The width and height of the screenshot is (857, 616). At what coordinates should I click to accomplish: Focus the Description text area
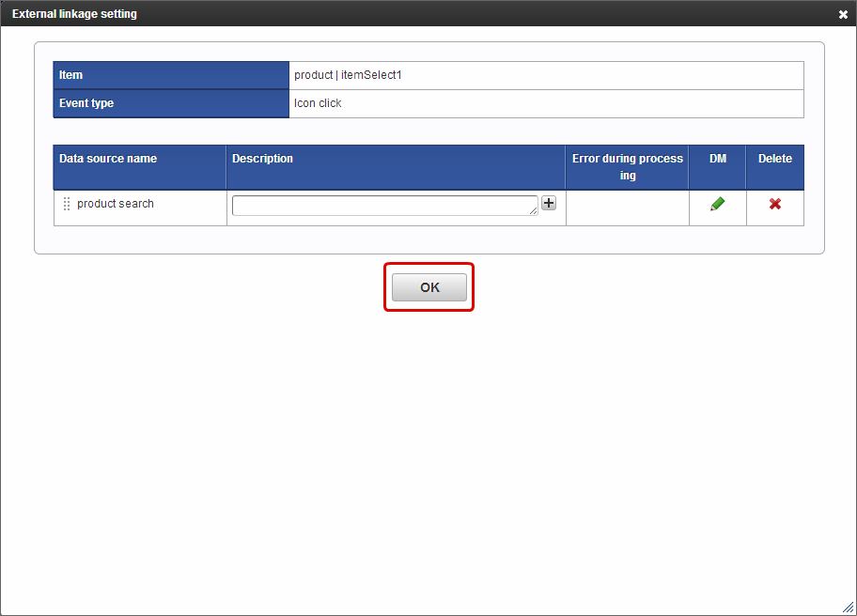(x=384, y=206)
